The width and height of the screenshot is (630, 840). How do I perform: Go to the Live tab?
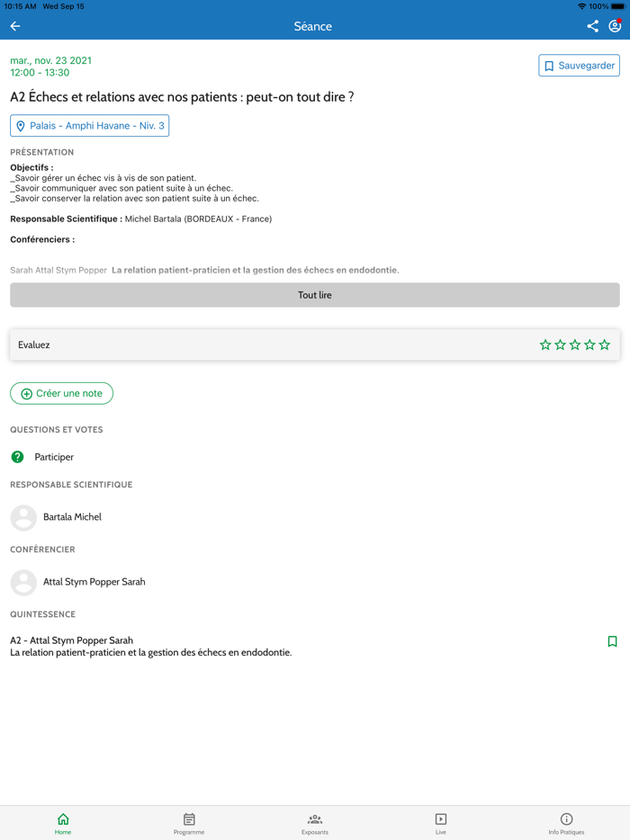pos(441,823)
